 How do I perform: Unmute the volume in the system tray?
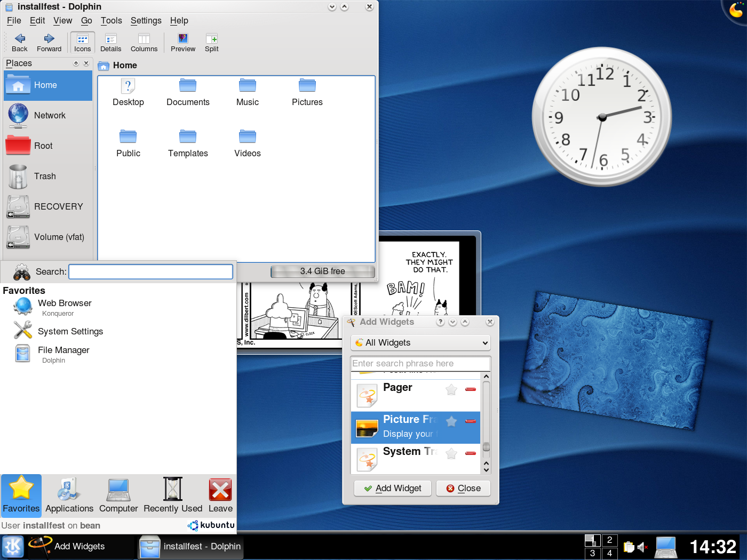(643, 546)
